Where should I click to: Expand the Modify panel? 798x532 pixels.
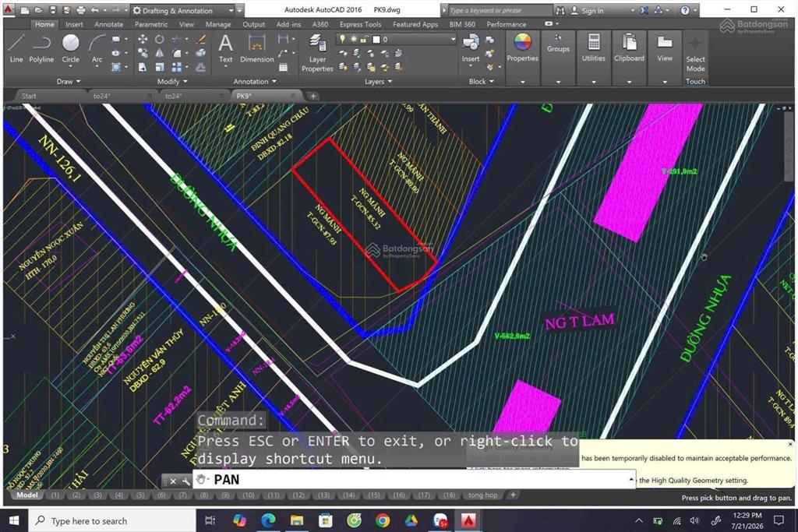tap(172, 81)
